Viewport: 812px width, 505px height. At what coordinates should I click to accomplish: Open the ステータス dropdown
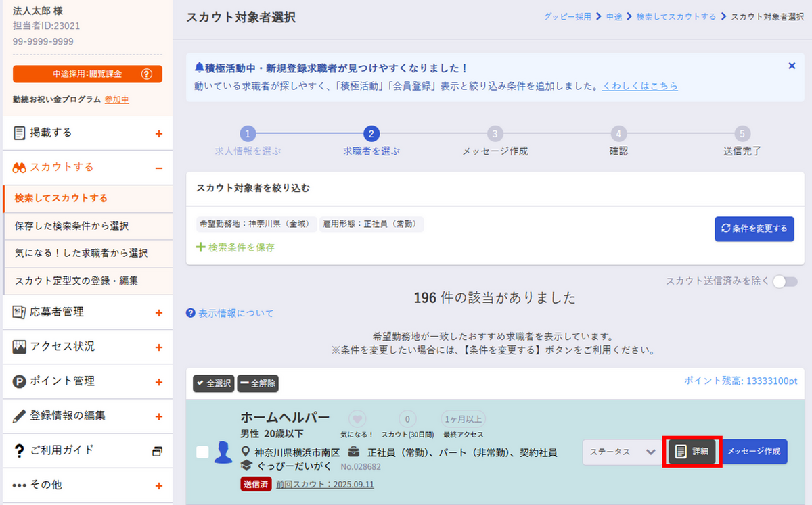622,452
